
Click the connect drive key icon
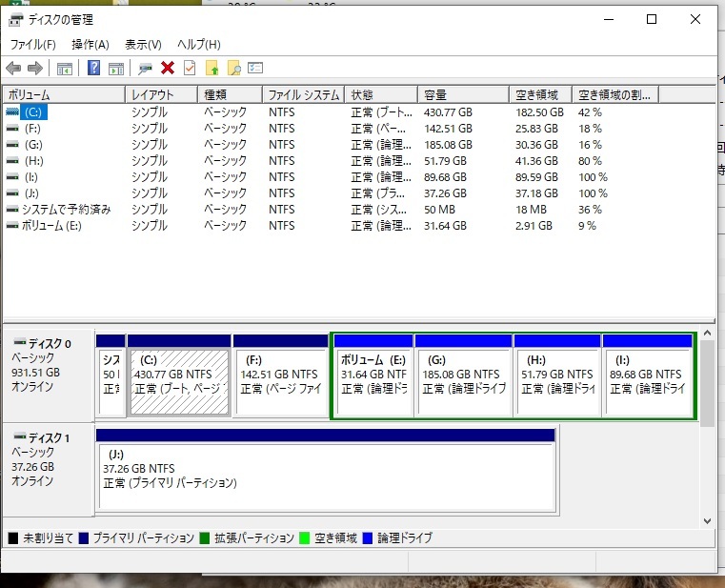[146, 68]
